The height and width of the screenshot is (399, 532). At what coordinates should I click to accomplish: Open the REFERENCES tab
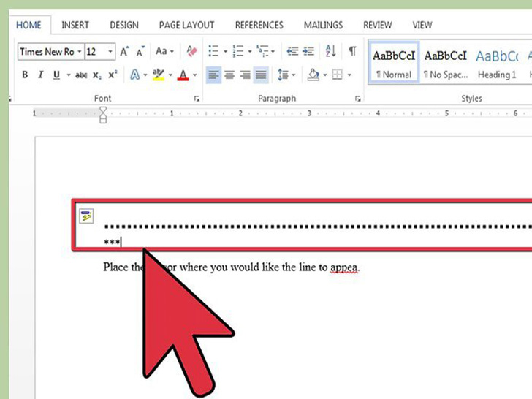click(x=259, y=25)
